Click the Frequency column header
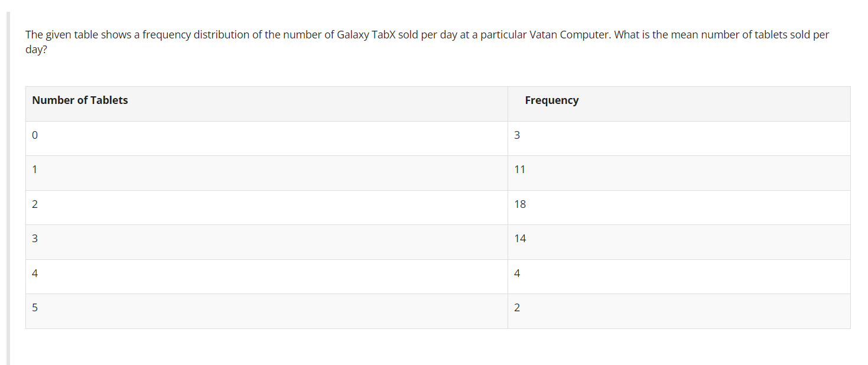Viewport: 868px width, 365px height. tap(679, 104)
